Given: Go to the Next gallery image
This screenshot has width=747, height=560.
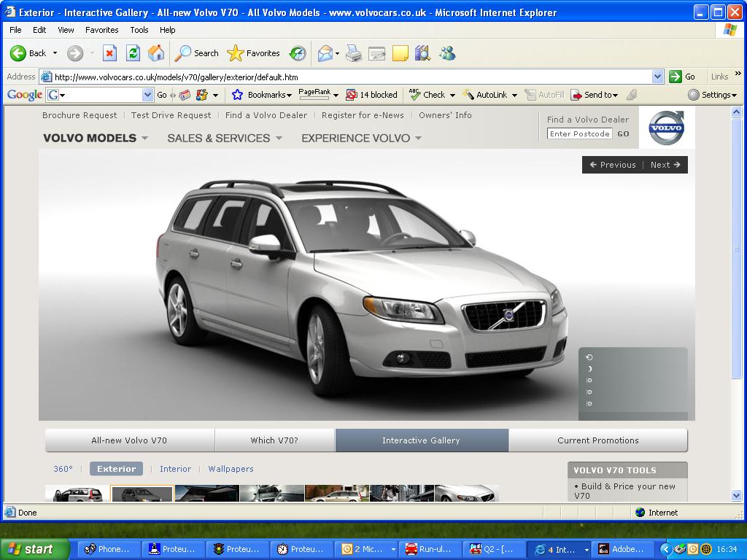Looking at the screenshot, I should point(665,165).
